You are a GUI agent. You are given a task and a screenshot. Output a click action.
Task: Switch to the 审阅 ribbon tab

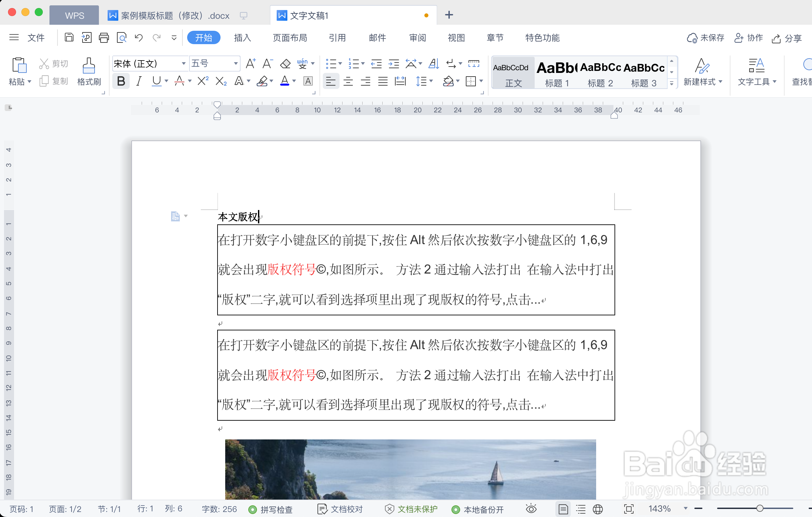coord(417,37)
